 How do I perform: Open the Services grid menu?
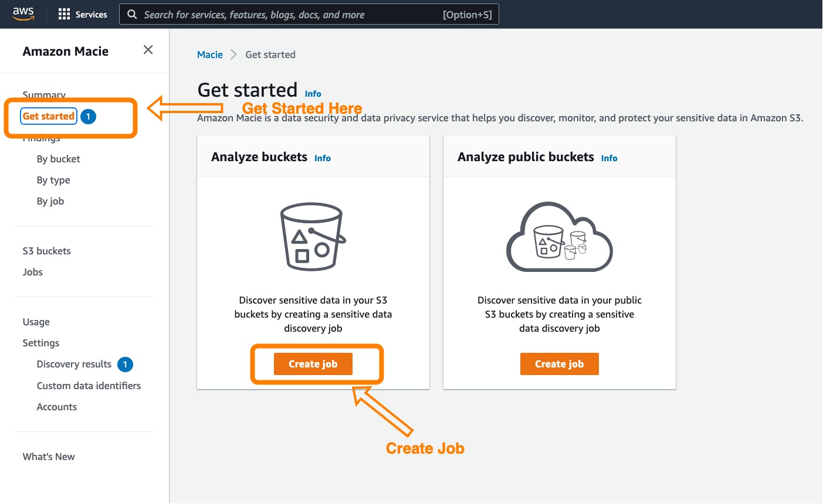(x=83, y=14)
